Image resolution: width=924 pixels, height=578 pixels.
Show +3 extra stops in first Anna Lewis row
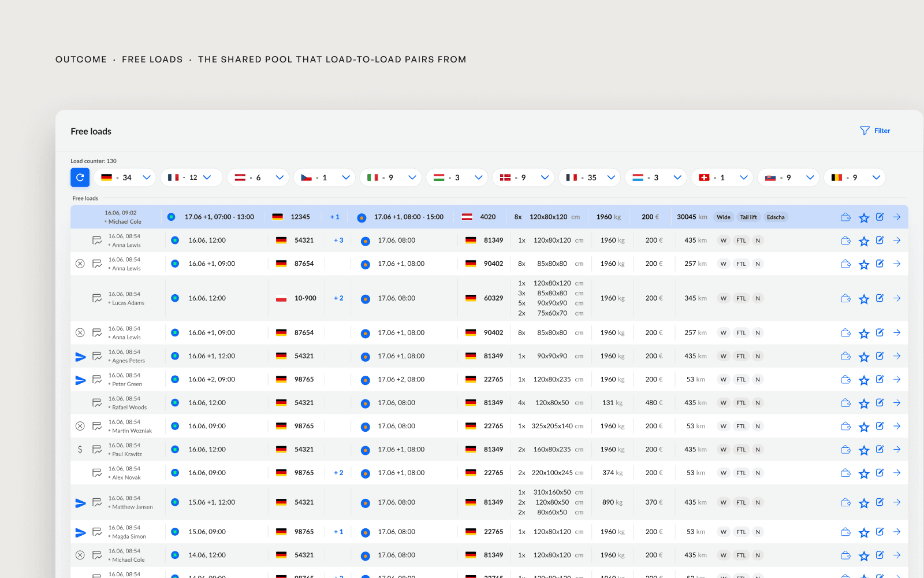click(x=338, y=240)
